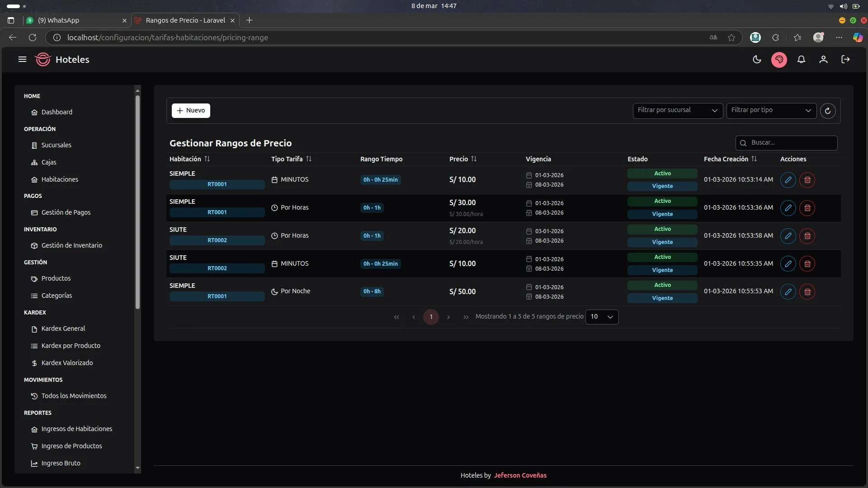868x488 pixels.
Task: Focus the Buscar search field
Action: [791, 143]
